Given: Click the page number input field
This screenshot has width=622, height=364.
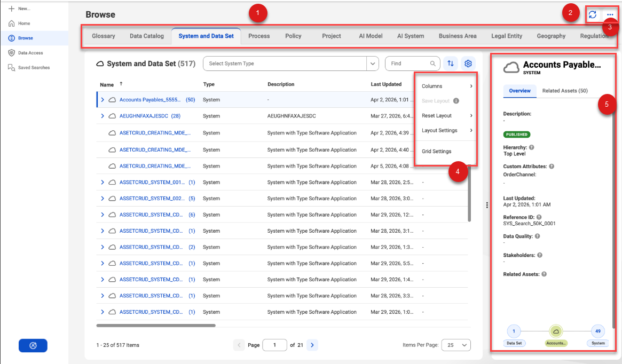Looking at the screenshot, I should pos(274,345).
